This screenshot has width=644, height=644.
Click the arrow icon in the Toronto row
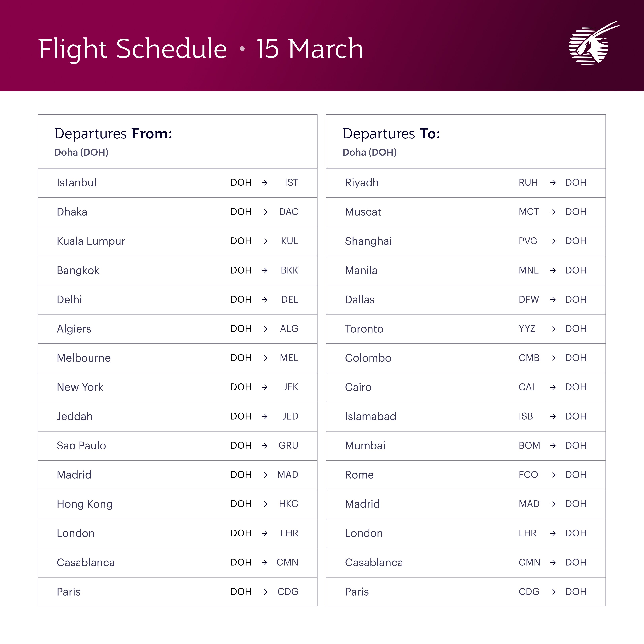[x=553, y=329]
